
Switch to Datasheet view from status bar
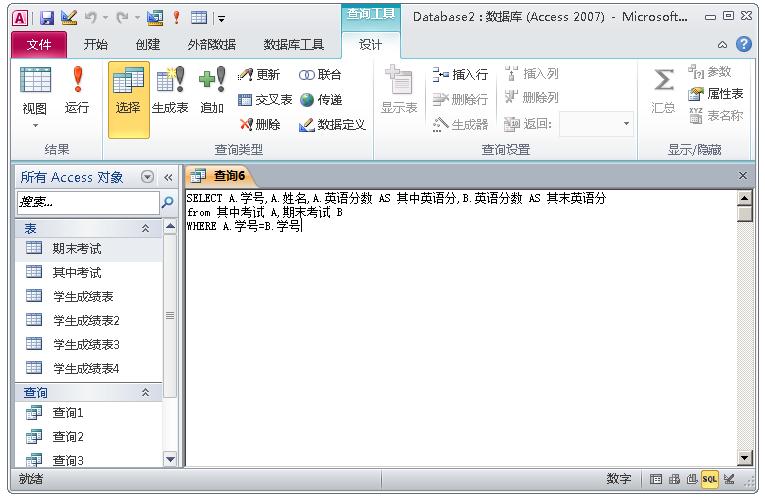656,480
